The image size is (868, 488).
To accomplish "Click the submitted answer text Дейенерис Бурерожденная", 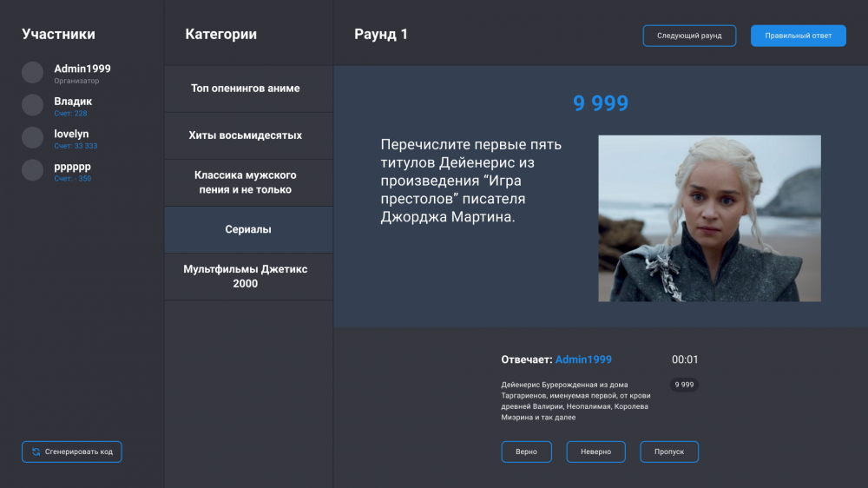I will 575,401.
